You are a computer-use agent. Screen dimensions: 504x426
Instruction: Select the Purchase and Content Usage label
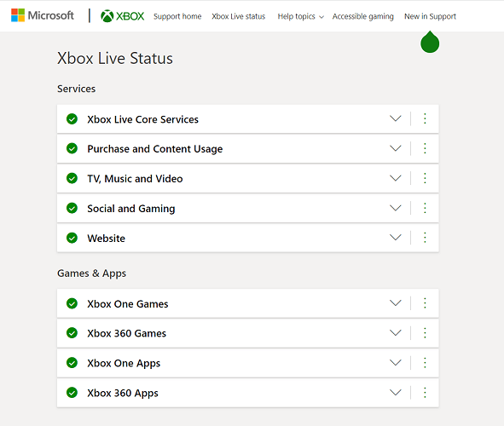(x=155, y=149)
